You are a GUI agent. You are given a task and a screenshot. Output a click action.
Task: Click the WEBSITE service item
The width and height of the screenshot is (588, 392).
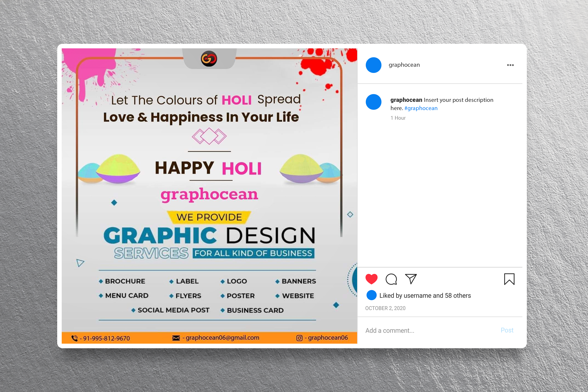coord(294,296)
